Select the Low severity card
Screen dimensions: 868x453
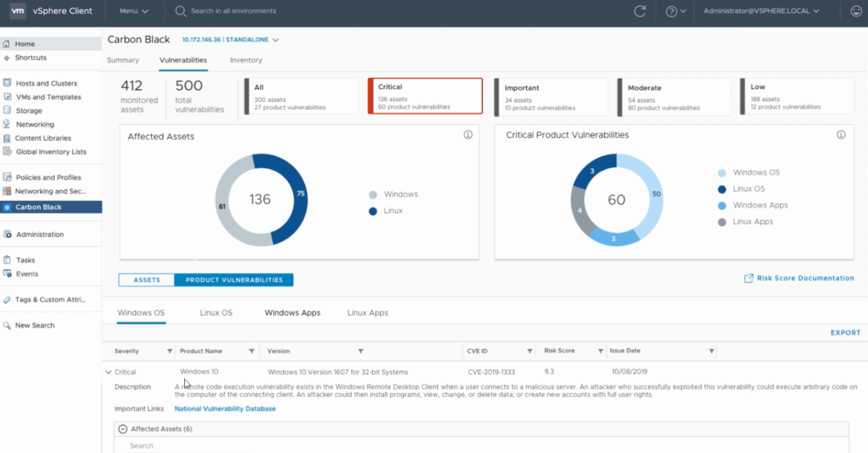click(x=797, y=96)
